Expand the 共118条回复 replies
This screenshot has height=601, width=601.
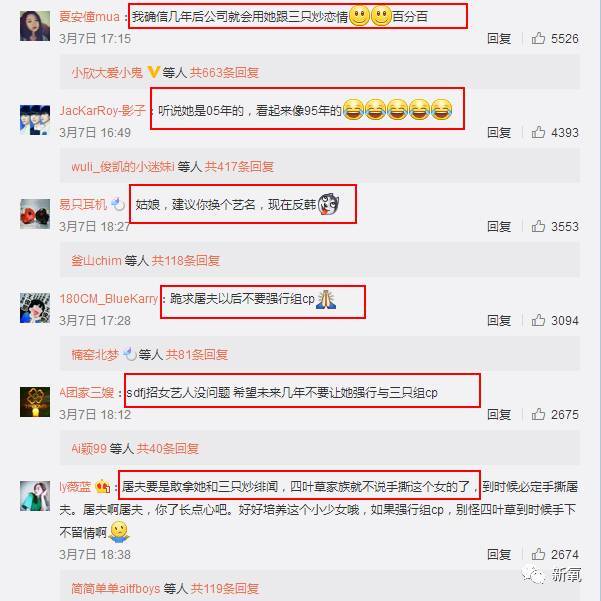[186, 261]
